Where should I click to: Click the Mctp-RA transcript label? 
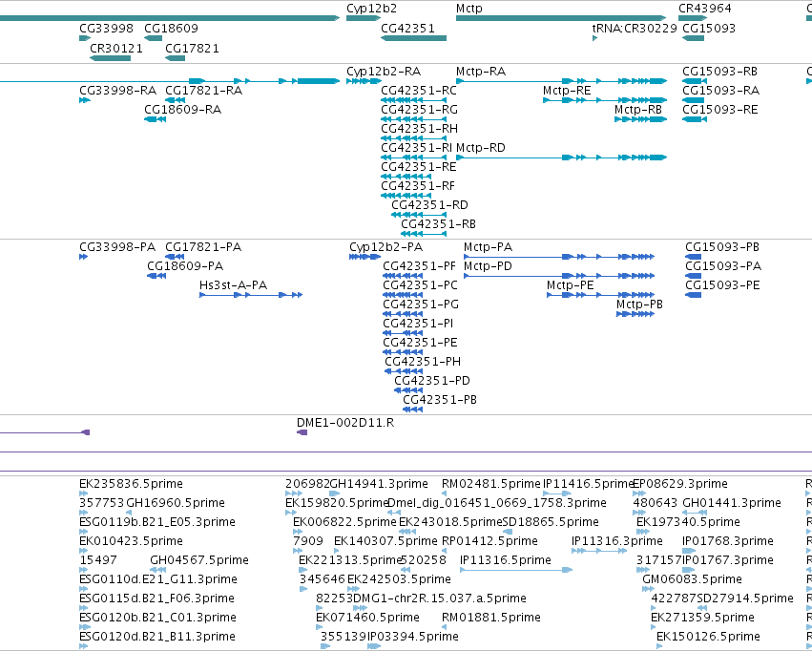[481, 71]
